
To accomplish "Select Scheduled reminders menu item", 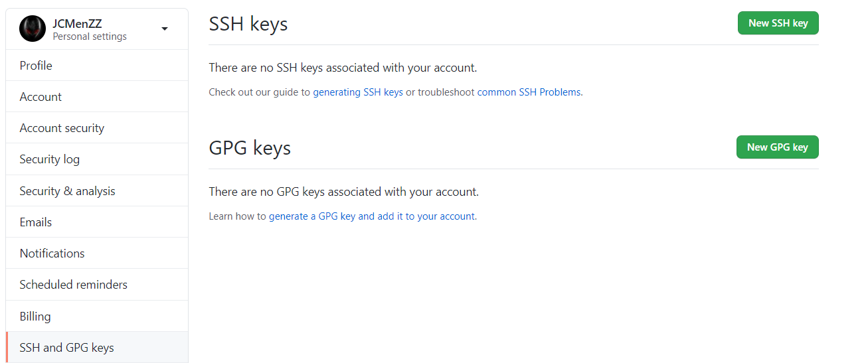I will 73,285.
